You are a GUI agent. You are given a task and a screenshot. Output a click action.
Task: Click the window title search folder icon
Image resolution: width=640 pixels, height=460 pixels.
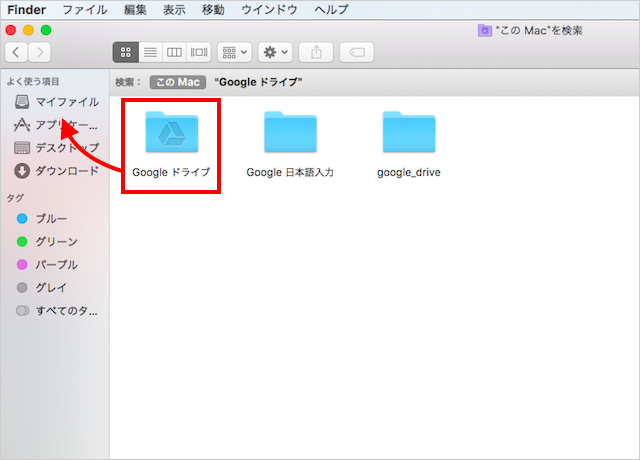484,30
